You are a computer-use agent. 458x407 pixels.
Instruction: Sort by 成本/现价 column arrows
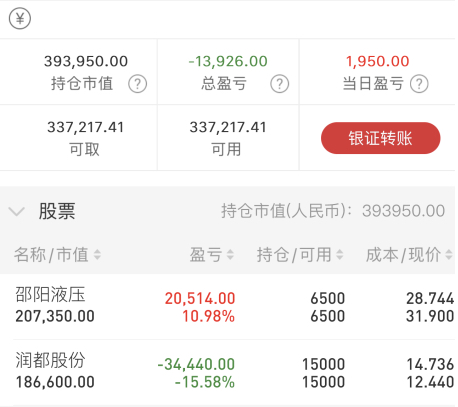449,255
